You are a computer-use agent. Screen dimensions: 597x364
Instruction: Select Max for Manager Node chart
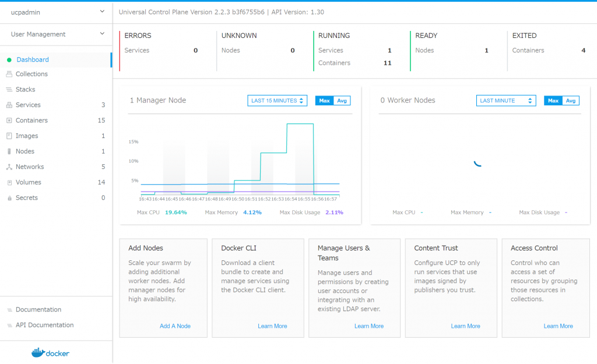pyautogui.click(x=324, y=101)
